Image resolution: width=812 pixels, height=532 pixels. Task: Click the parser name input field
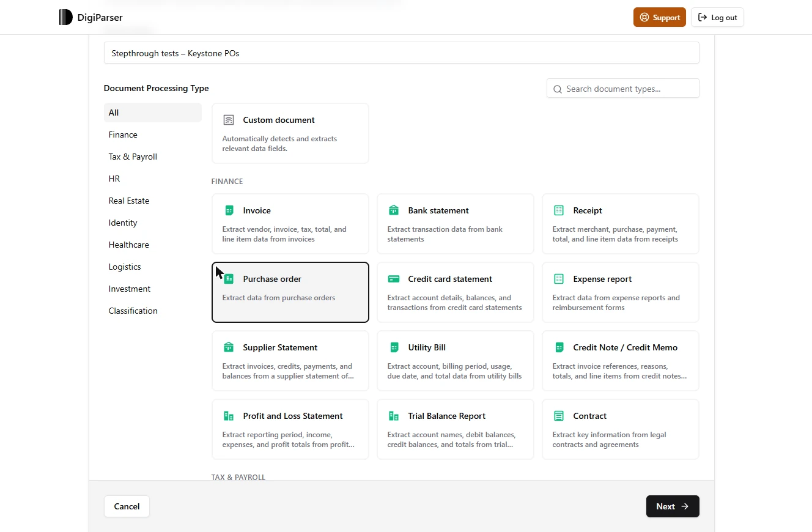tap(402, 53)
